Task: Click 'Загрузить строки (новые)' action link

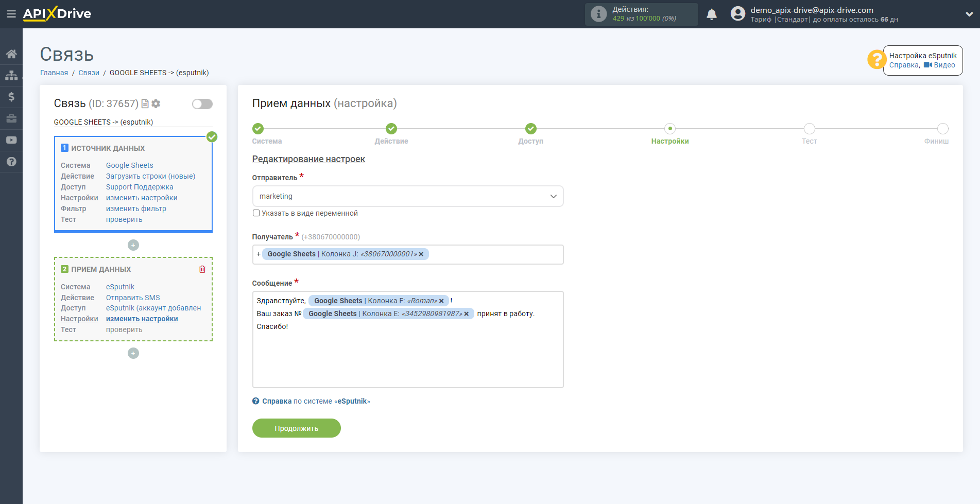Action: (x=151, y=176)
